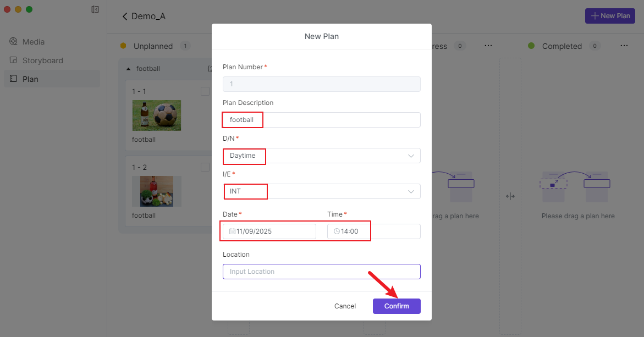This screenshot has width=644, height=337.
Task: Click the Storyboard icon in the sidebar
Action: 14,60
